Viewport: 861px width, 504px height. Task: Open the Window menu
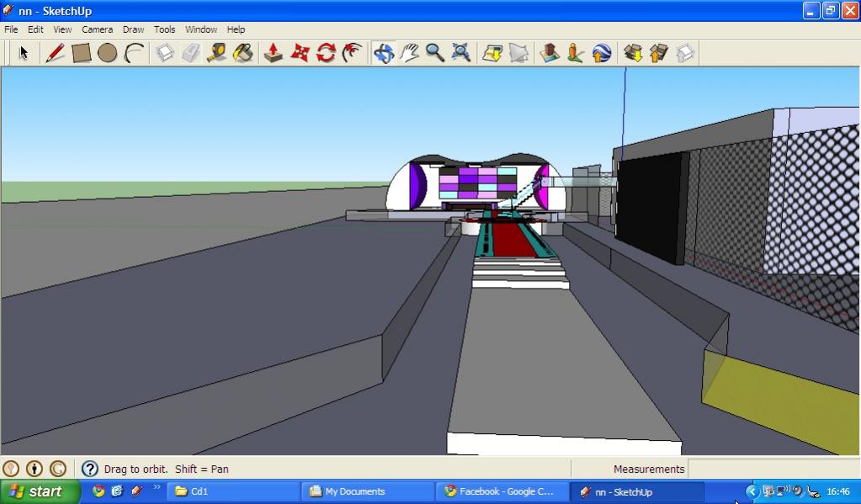point(201,29)
